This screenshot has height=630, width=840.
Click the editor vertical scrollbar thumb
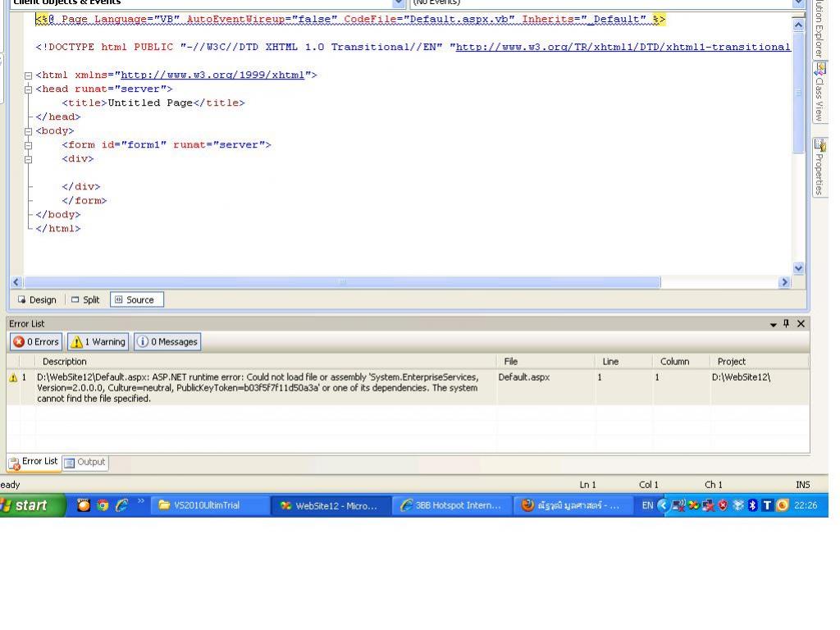[798, 93]
